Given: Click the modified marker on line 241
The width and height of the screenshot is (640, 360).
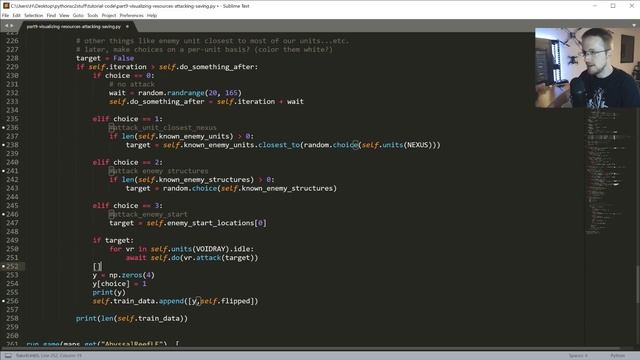Looking at the screenshot, I should [4, 171].
